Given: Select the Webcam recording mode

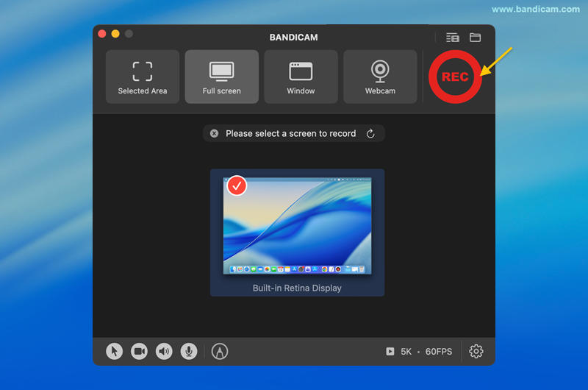Looking at the screenshot, I should tap(380, 77).
